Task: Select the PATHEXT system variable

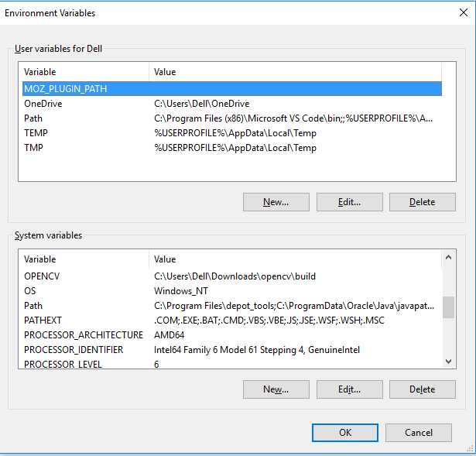Action: [x=232, y=321]
